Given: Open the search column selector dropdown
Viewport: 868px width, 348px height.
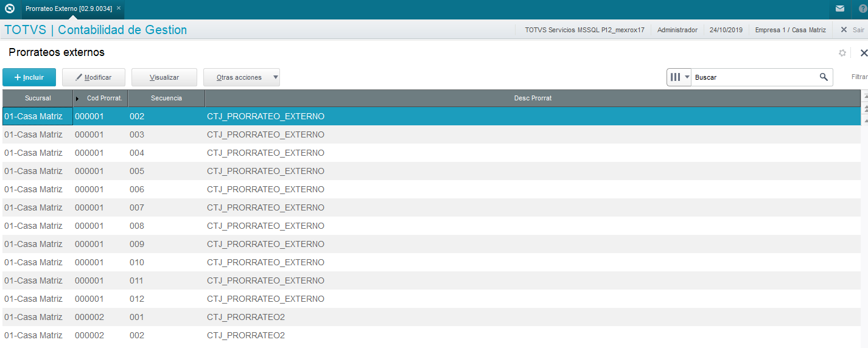Looking at the screenshot, I should [x=679, y=77].
